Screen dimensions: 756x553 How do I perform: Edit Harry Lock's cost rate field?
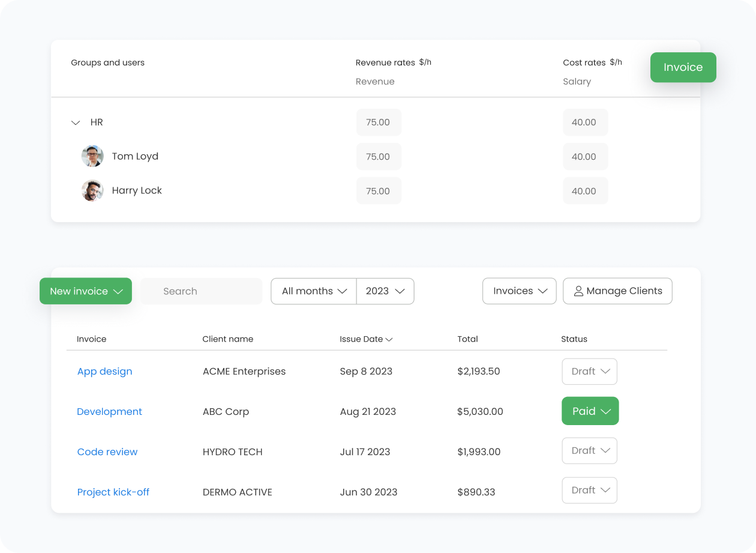pos(584,191)
